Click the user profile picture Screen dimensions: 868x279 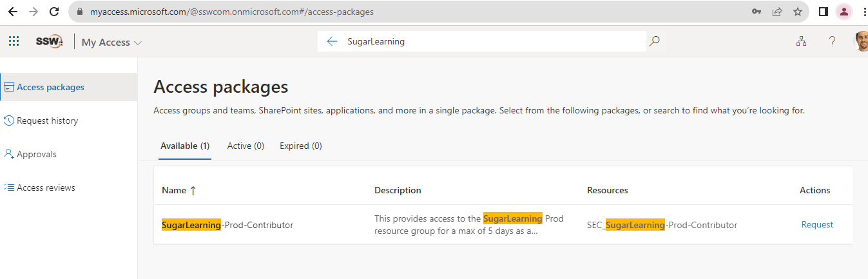point(862,41)
